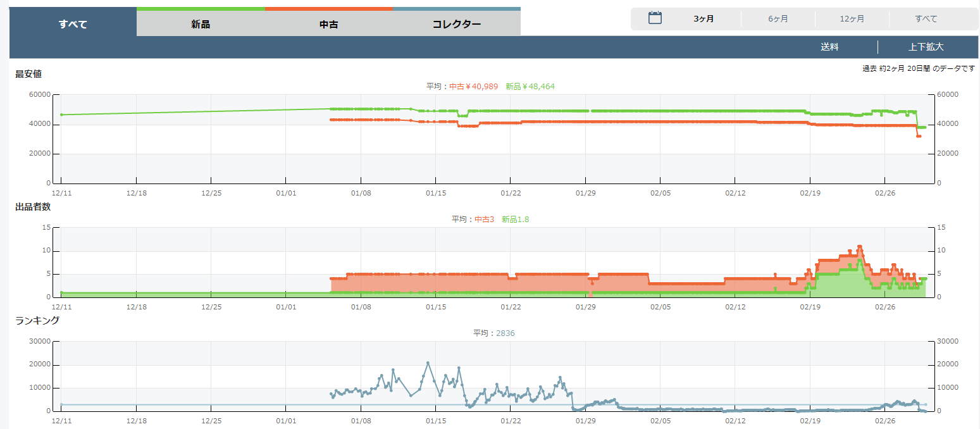The image size is (980, 429).
Task: Click the 新品 ¥48,464 average price legend
Action: [530, 86]
